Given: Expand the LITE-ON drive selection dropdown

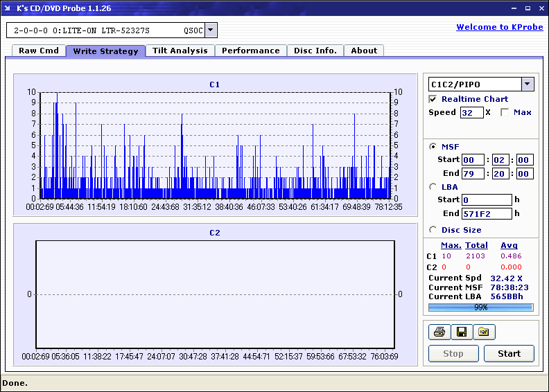Looking at the screenshot, I should tap(211, 30).
